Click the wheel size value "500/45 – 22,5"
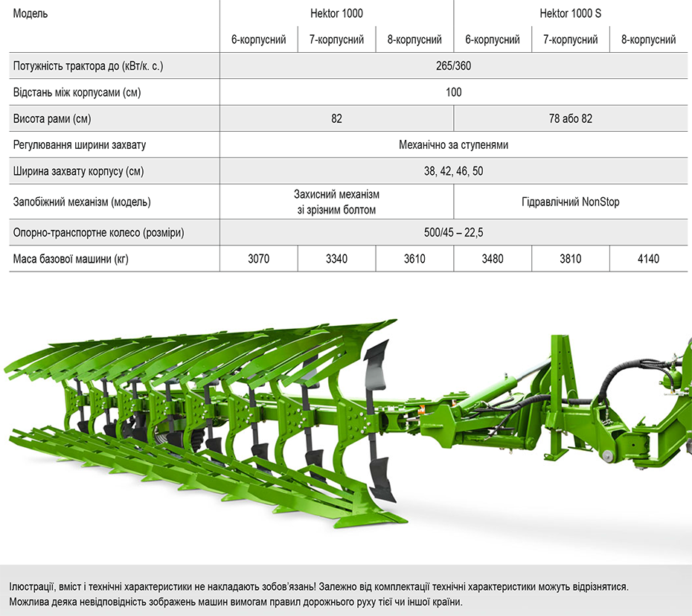Screen dimensions: 692x616 coord(454,233)
